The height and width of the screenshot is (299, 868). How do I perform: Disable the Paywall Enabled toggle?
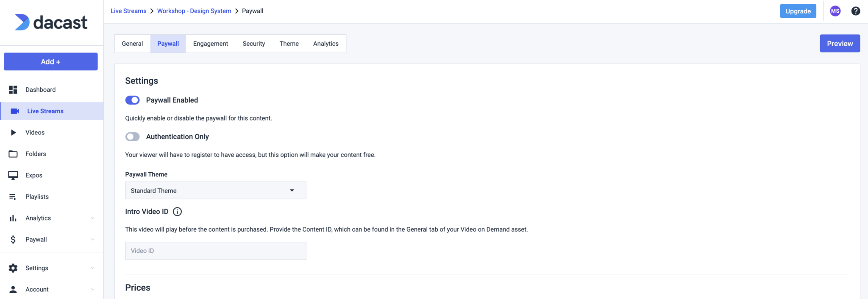[x=132, y=100]
